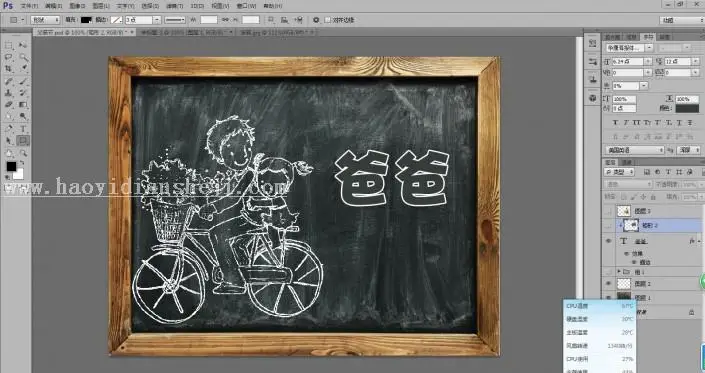Viewport: 705px width, 373px height.
Task: Hide the text layer with T thumbnail
Action: tap(608, 241)
